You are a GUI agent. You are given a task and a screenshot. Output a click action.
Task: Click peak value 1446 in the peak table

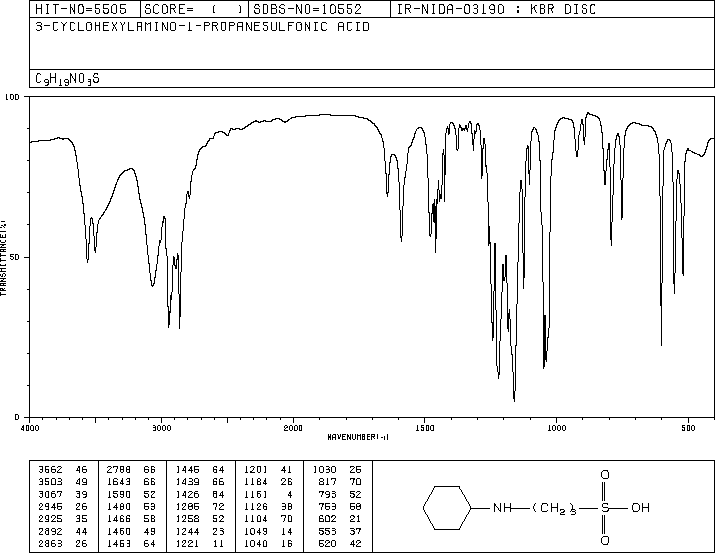pos(187,469)
